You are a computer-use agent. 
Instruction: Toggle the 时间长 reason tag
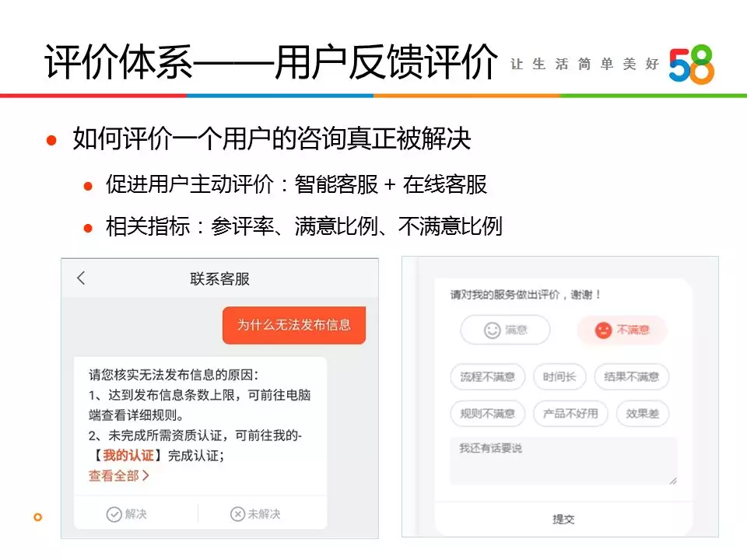point(559,377)
